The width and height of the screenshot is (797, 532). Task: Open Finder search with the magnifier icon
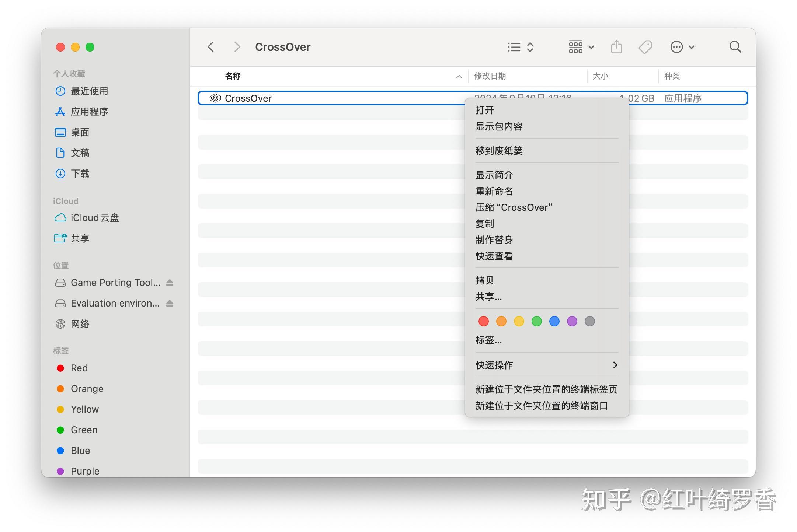735,47
